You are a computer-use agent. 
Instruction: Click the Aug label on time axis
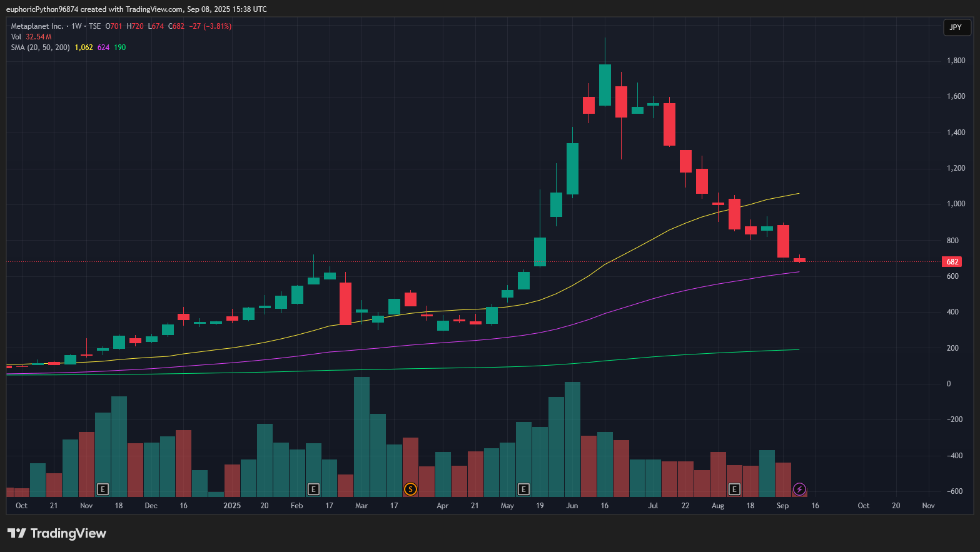pos(718,506)
